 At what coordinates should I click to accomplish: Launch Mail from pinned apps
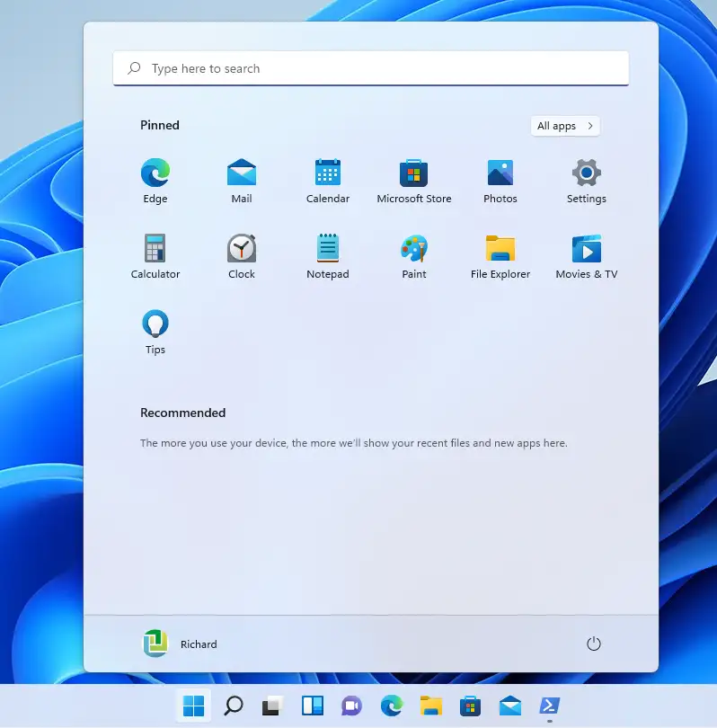pos(242,182)
